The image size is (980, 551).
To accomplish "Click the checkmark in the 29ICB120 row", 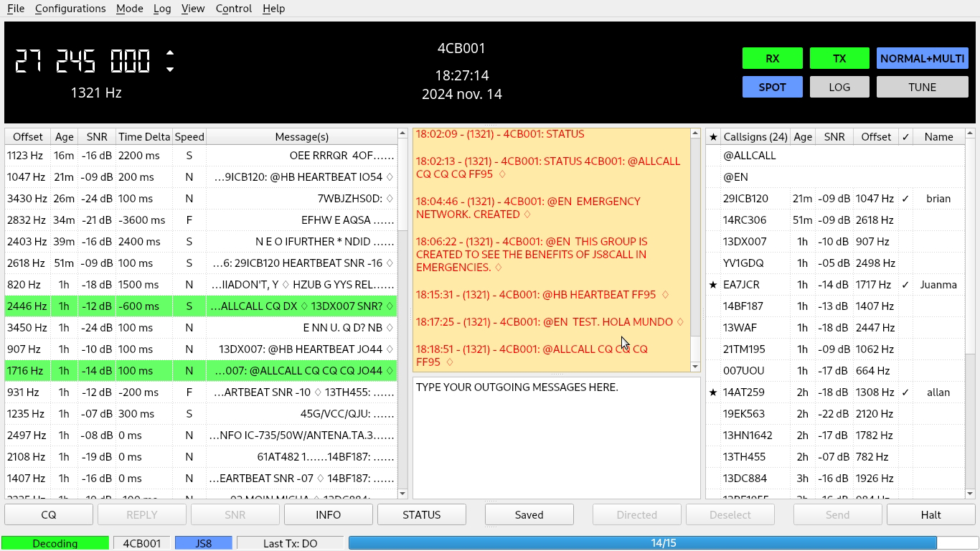I will (x=905, y=199).
